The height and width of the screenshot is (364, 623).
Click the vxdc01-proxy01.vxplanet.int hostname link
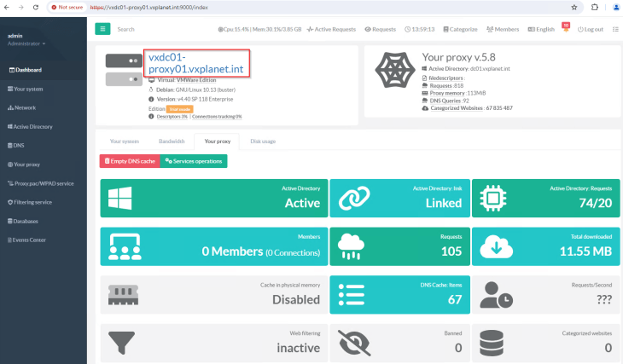[x=196, y=63]
